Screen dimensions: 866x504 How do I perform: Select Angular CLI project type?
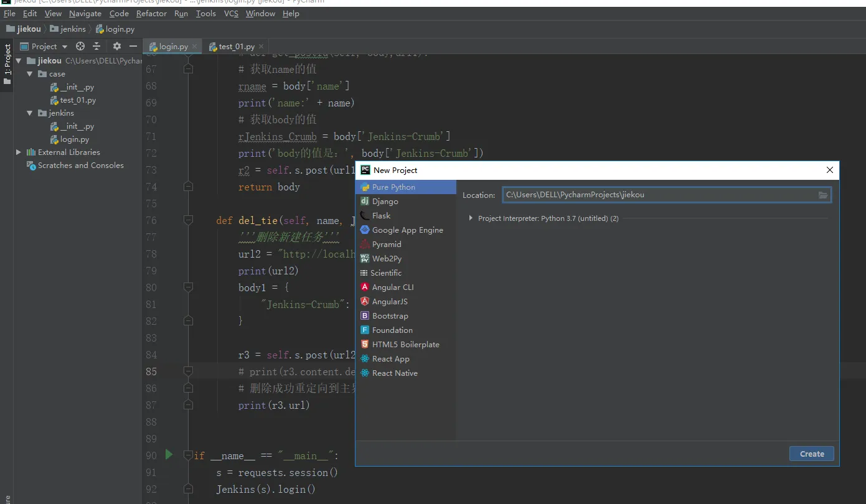[x=405, y=287]
